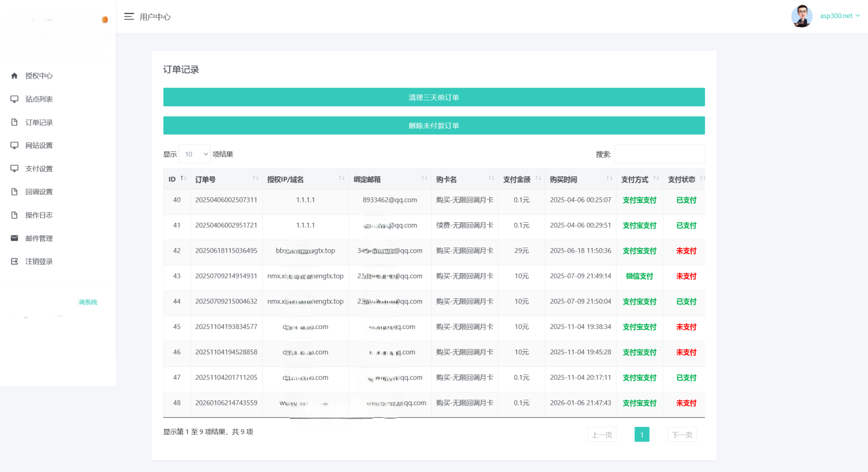Screen dimensions: 868x472
Task: Click the 下一页 pagination button
Action: tap(682, 434)
